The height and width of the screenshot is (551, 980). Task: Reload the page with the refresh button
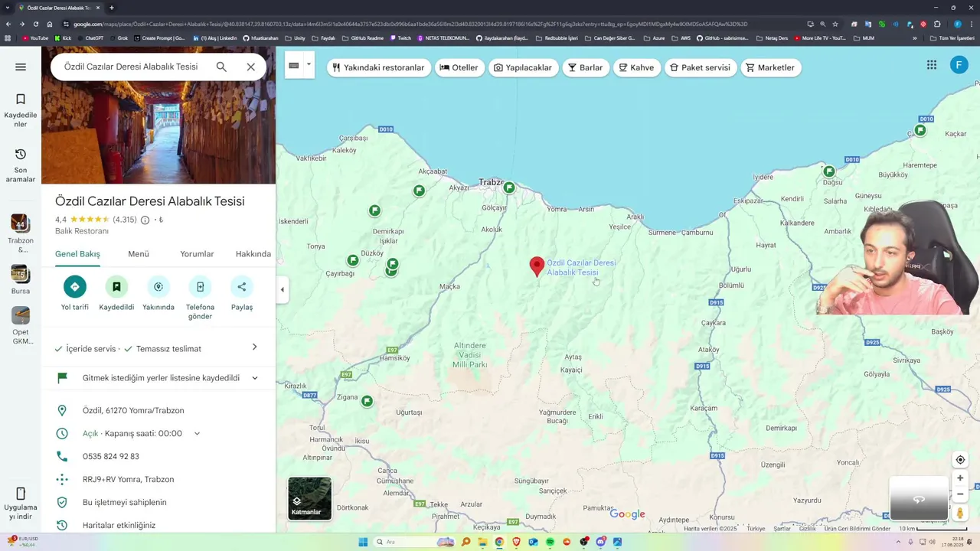(x=35, y=24)
